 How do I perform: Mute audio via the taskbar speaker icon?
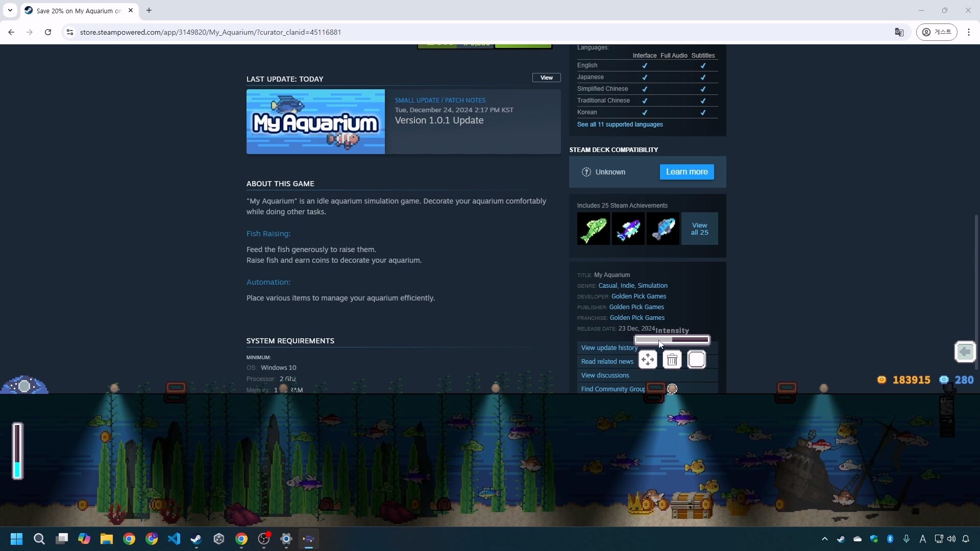[x=951, y=539]
